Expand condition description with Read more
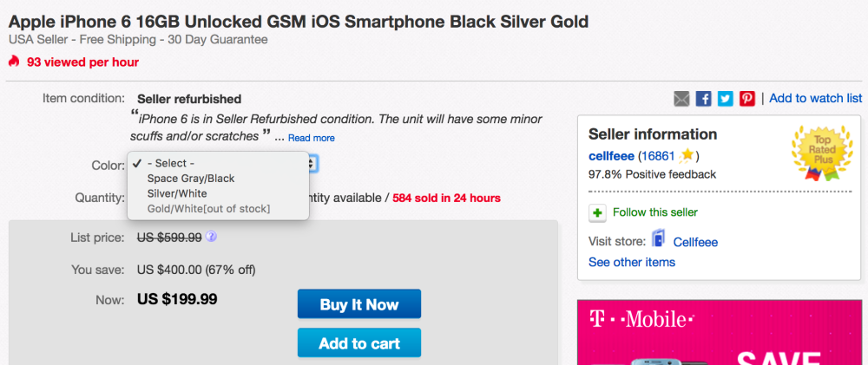The height and width of the screenshot is (365, 868). coord(312,138)
